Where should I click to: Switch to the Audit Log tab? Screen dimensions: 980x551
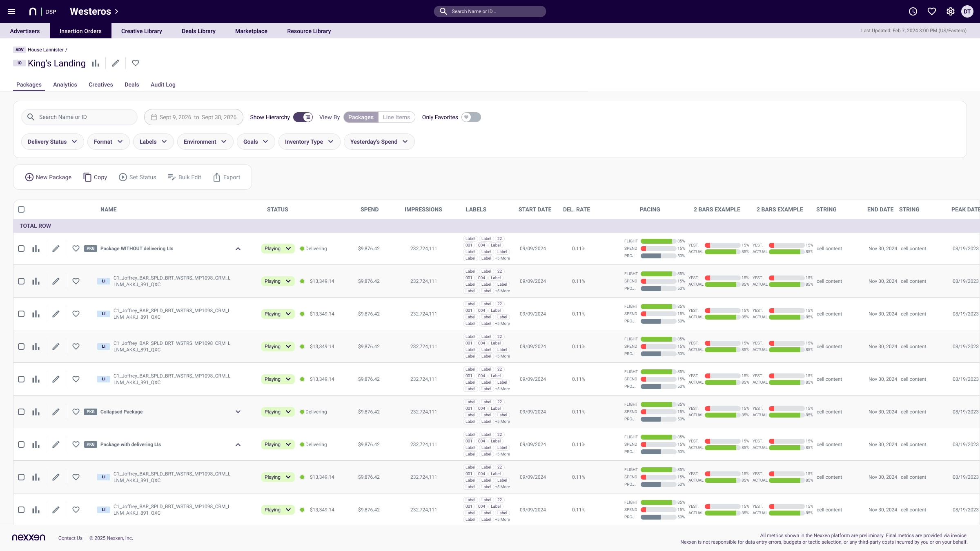click(x=163, y=84)
